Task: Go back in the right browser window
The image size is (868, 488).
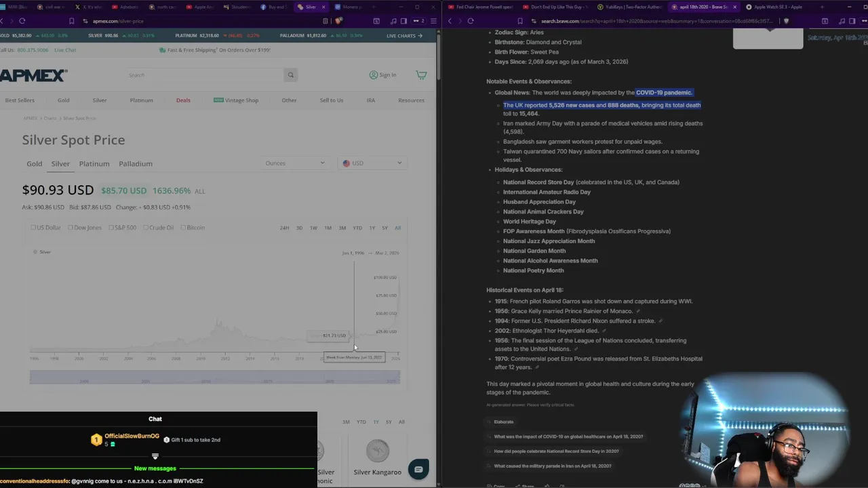Action: point(450,21)
